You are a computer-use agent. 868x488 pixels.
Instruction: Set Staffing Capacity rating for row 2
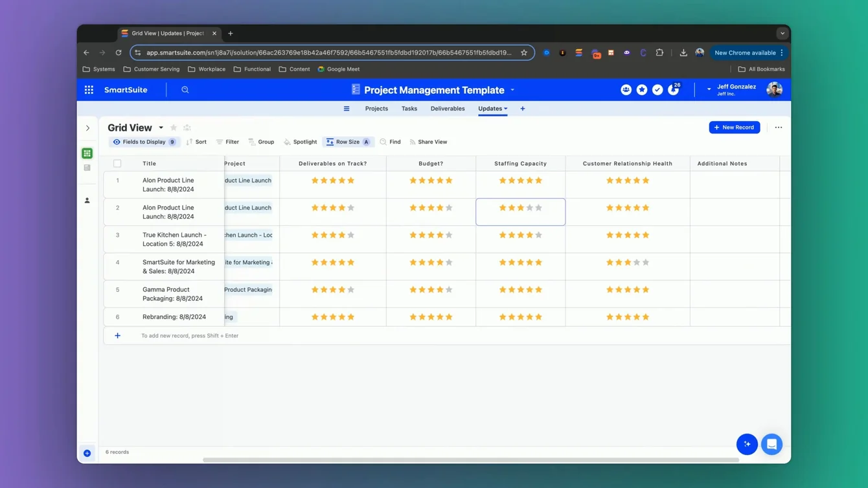point(521,208)
